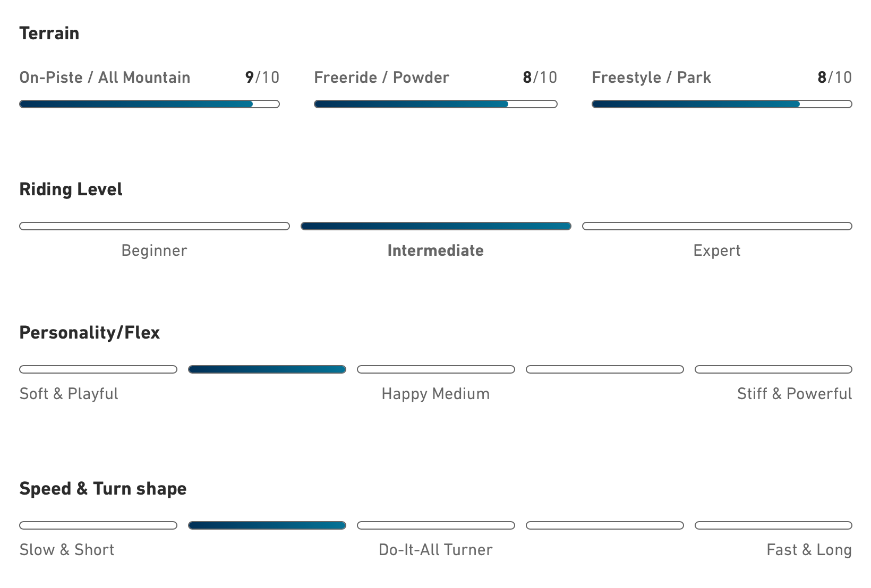
Task: Click the Happy Medium label text
Action: [435, 394]
